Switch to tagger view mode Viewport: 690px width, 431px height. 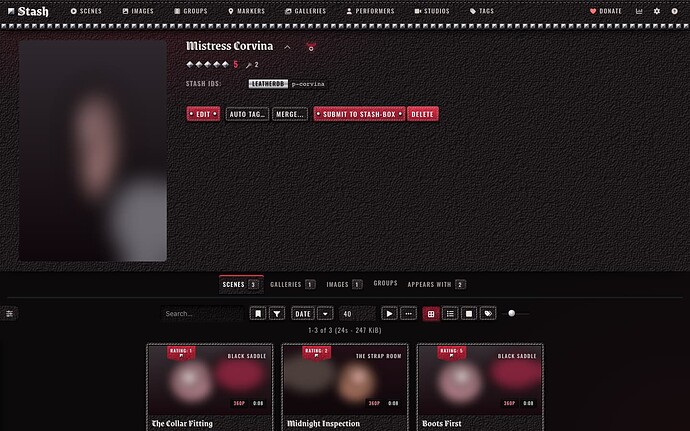tap(488, 313)
